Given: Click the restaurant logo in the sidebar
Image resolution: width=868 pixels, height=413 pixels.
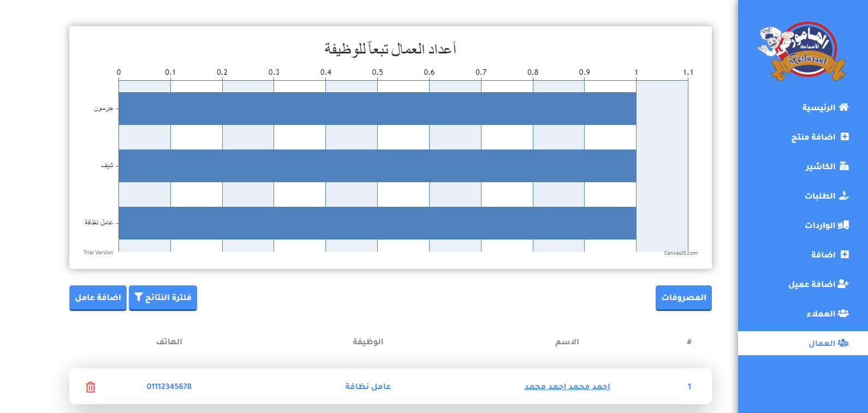Looking at the screenshot, I should 802,51.
